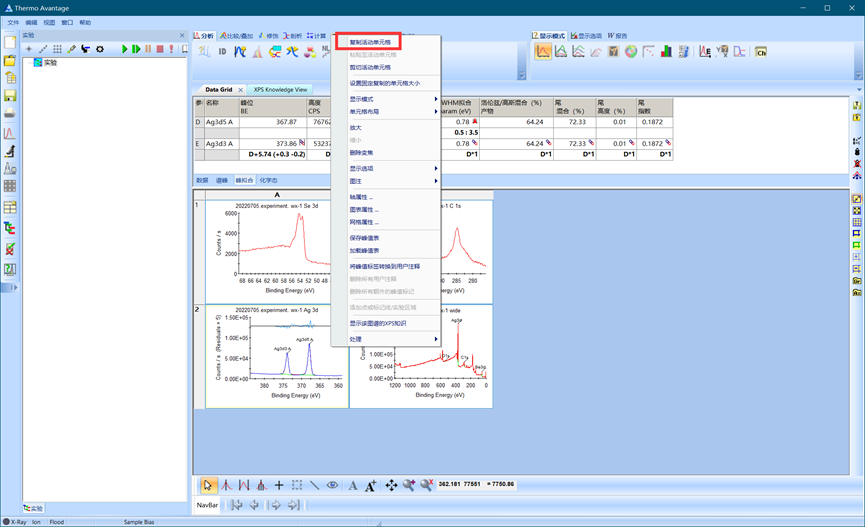Select the four-way move arrows tool

point(391,485)
